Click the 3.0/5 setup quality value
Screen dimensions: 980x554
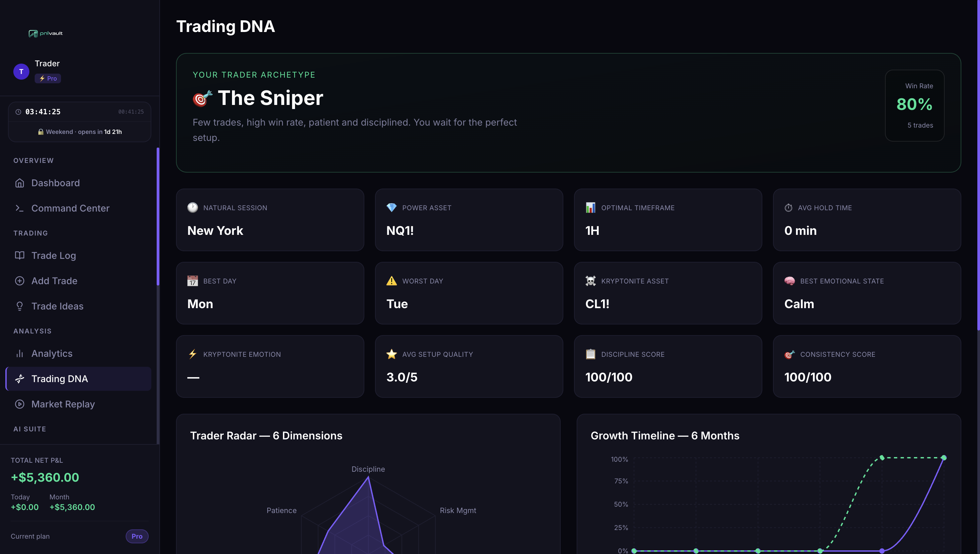[x=402, y=377]
